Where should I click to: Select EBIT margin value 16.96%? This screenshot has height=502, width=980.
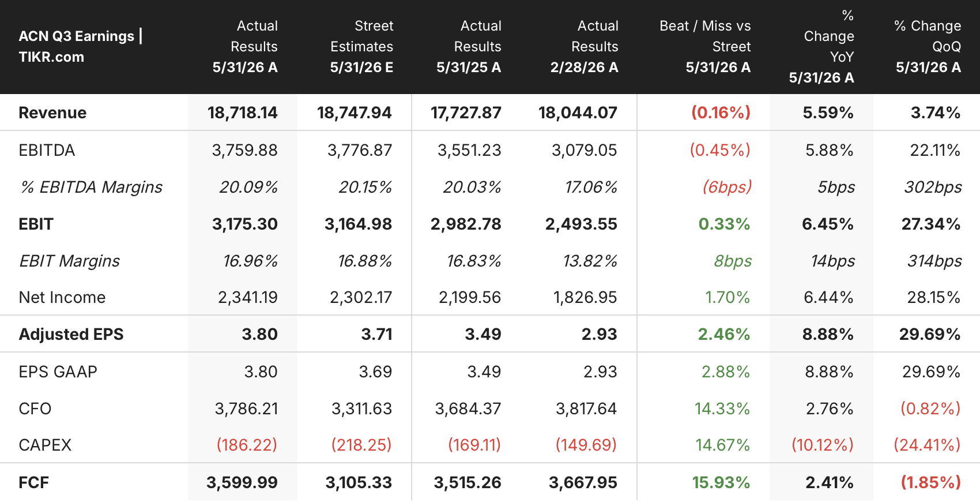(250, 261)
